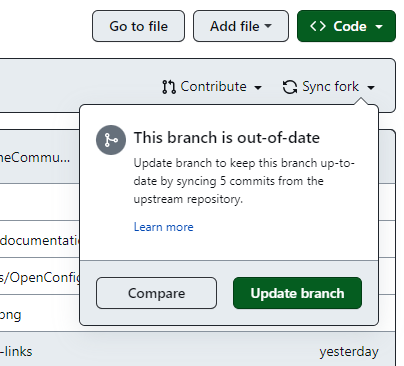Screen dimensions: 404x366
Task: Click the 'syncing 5 commits' description text
Action: tap(226, 181)
